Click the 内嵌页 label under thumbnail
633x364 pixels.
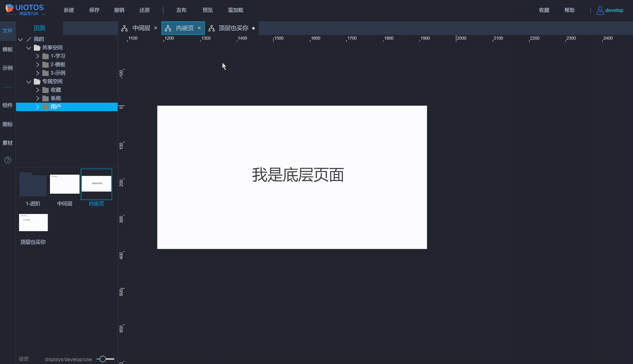[x=96, y=204]
